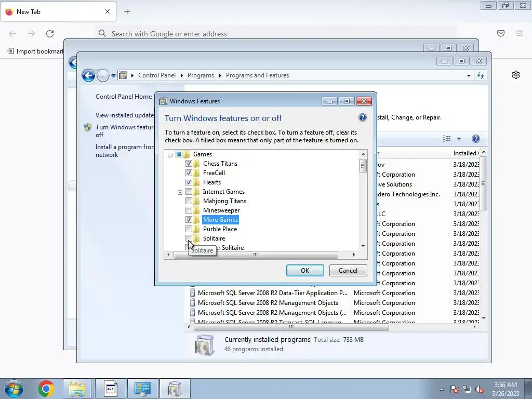Click the feature list vertical scrollbar thumb
Image resolution: width=532 pixels, height=399 pixels.
point(363,166)
